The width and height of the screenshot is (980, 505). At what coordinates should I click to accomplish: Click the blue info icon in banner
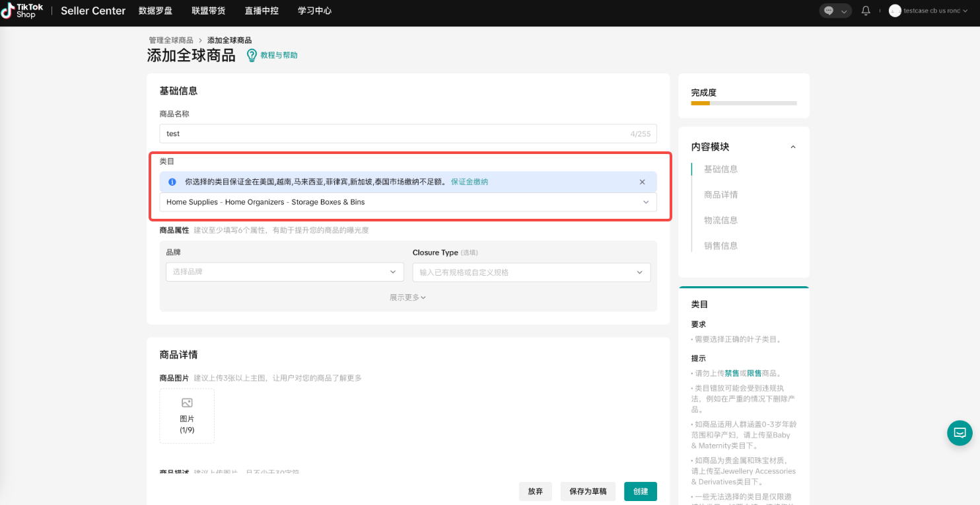172,182
